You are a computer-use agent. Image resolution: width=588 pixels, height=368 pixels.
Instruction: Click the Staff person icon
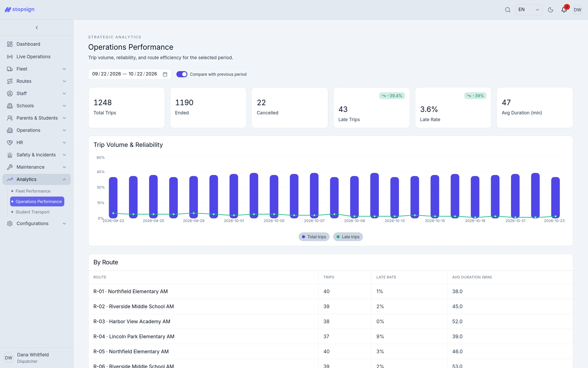coord(10,93)
